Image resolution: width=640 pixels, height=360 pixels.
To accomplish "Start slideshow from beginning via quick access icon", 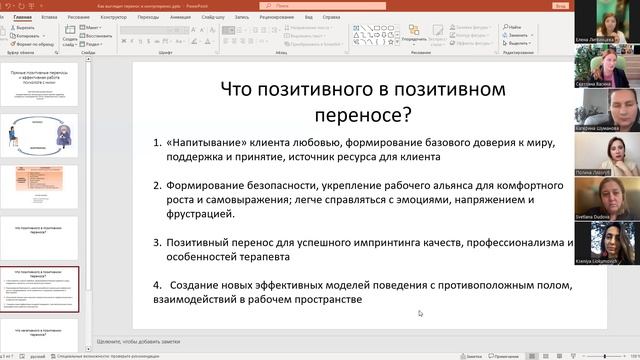I will pyautogui.click(x=32, y=6).
